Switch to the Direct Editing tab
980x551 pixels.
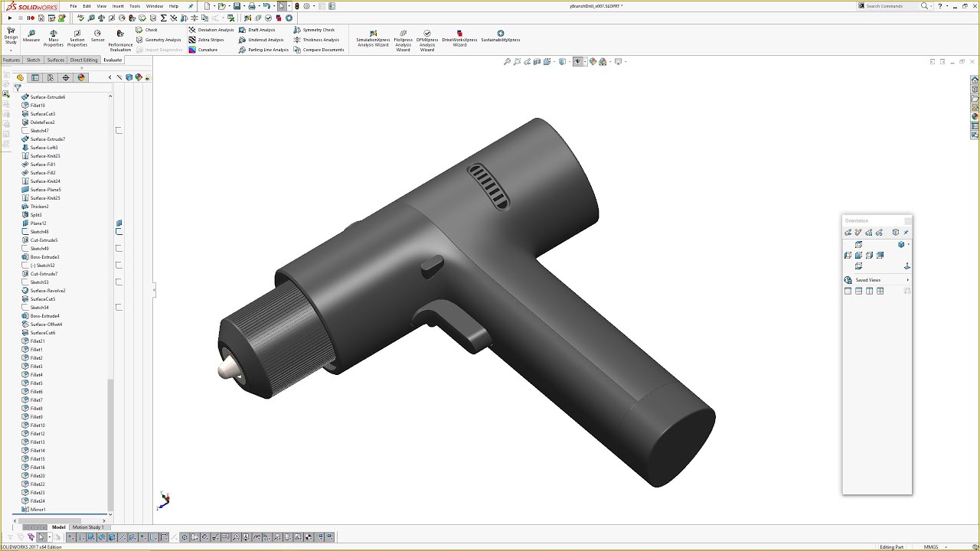pyautogui.click(x=83, y=60)
